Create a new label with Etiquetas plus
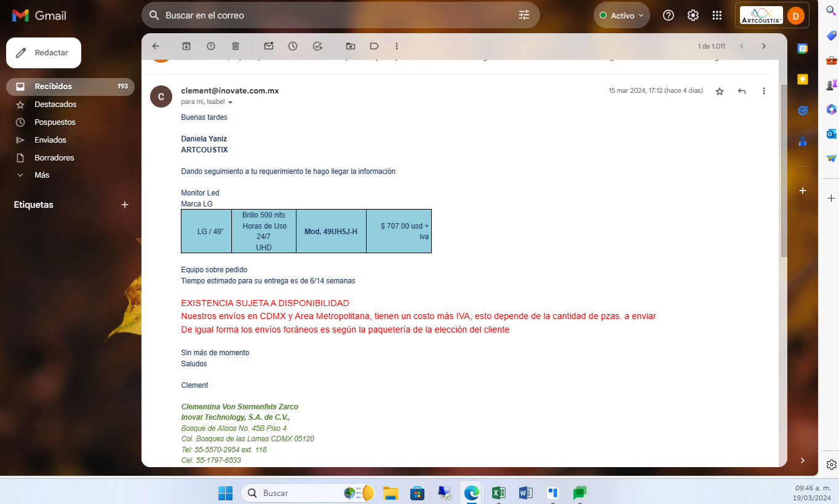 coord(125,205)
